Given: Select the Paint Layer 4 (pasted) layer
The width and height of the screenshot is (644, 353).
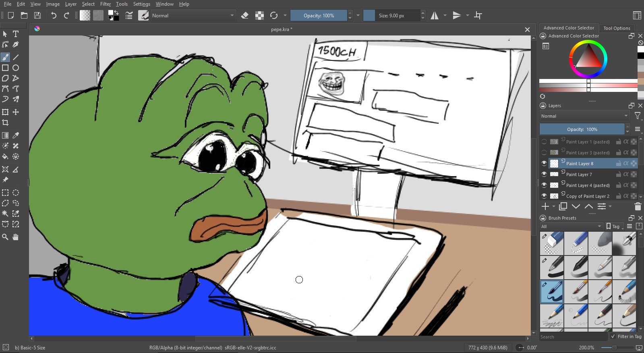Looking at the screenshot, I should [588, 185].
